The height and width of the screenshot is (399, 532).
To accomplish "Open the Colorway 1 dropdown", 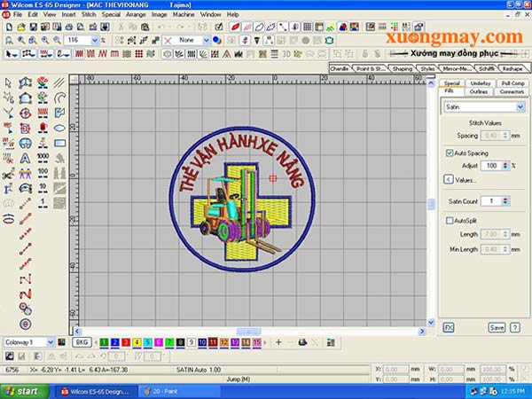I will click(50, 341).
